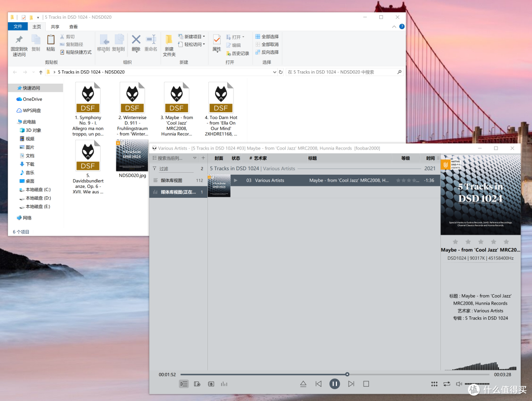
Task: Skip to the next track
Action: (351, 384)
